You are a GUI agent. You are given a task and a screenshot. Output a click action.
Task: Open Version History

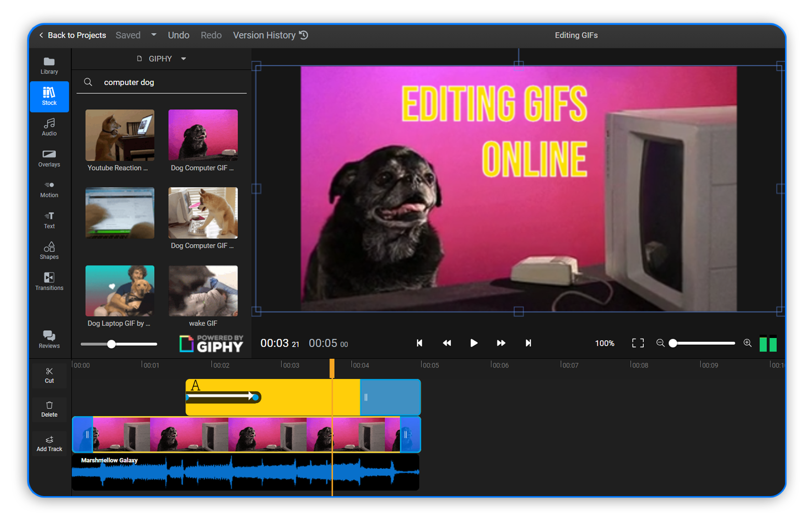click(270, 35)
